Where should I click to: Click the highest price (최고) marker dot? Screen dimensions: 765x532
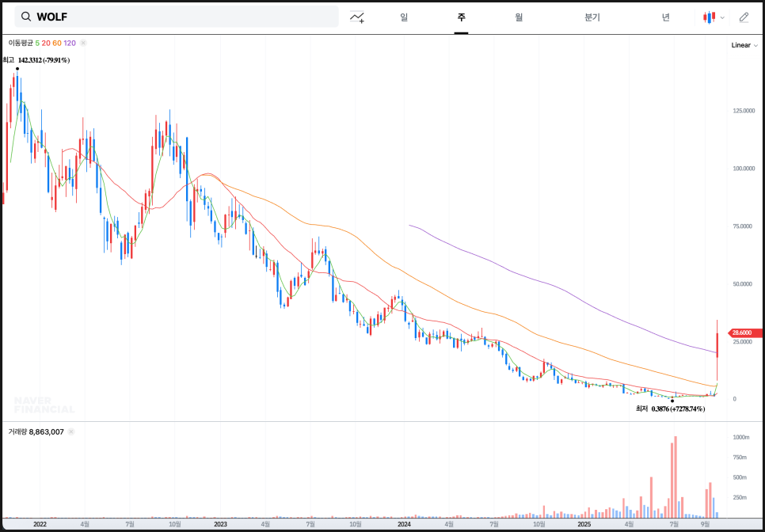point(17,69)
